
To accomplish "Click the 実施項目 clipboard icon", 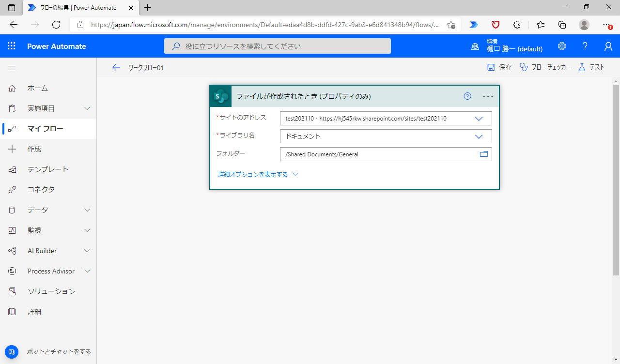I will point(12,108).
